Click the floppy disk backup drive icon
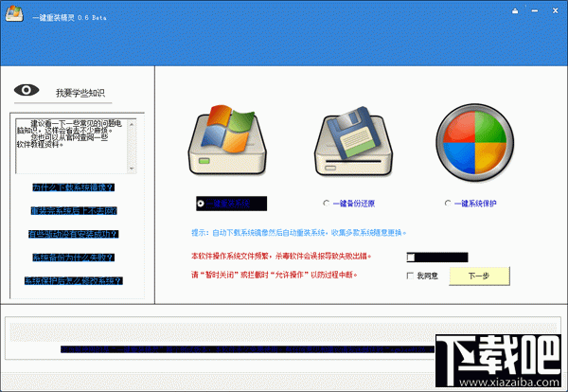The width and height of the screenshot is (568, 392). point(353,141)
